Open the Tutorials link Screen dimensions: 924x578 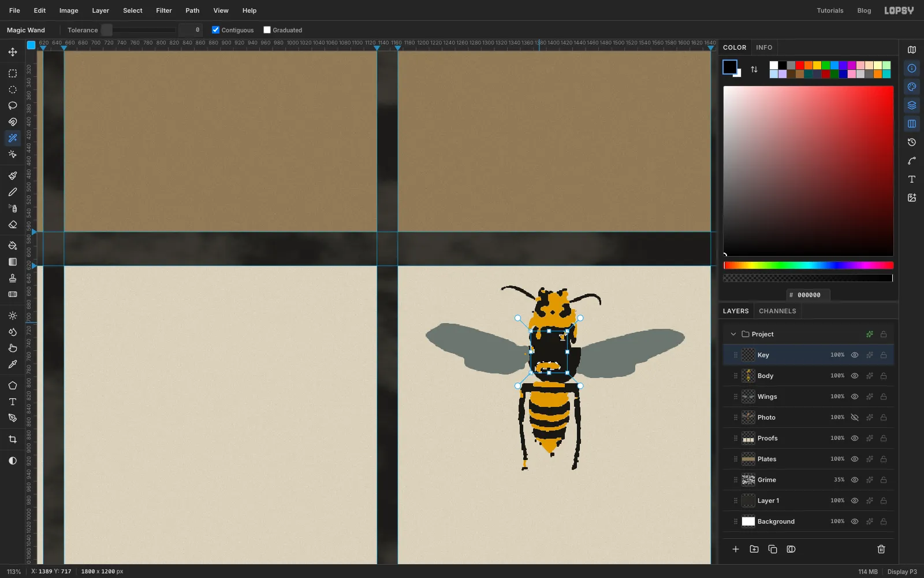point(830,10)
